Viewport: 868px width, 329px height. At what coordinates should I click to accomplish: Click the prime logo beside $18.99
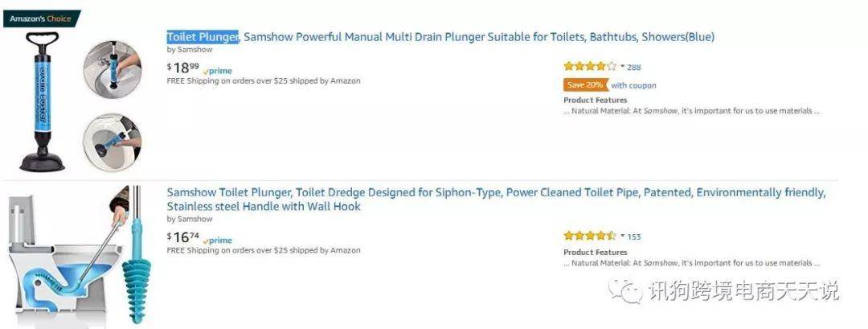click(x=218, y=71)
